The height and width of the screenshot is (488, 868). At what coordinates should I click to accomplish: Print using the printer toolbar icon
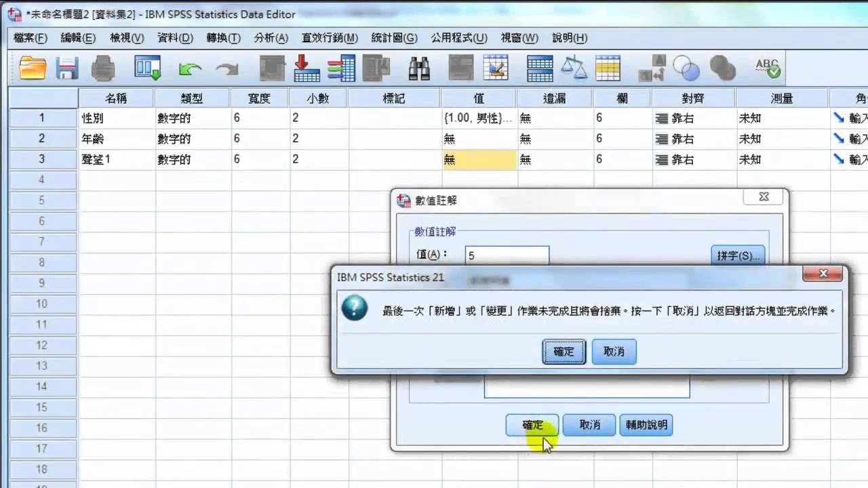click(103, 68)
